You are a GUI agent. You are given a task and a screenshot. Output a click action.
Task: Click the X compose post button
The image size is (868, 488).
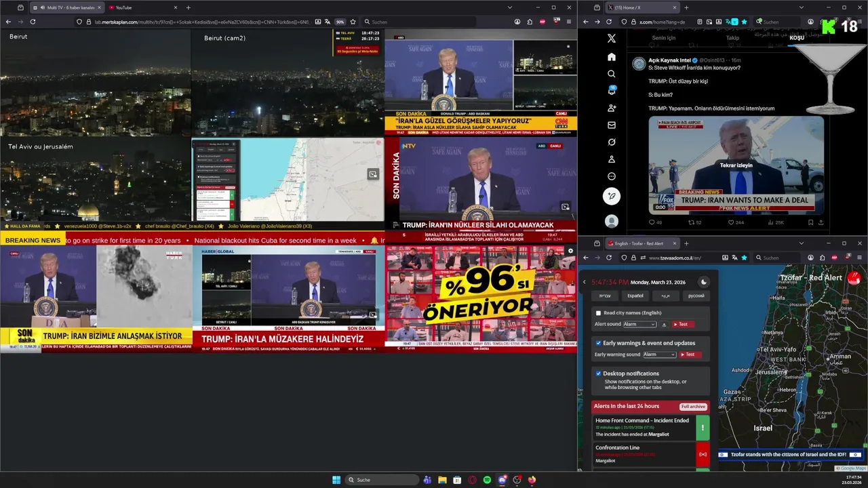click(611, 197)
